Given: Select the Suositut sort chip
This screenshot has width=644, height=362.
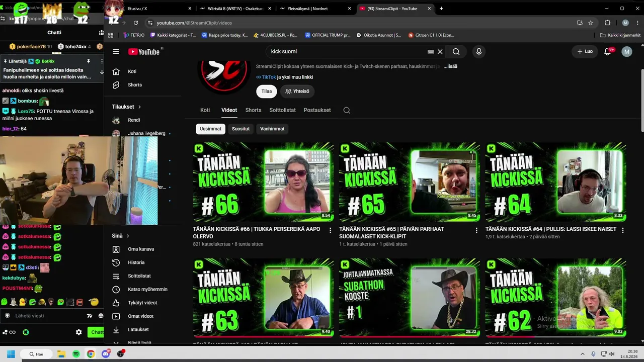Looking at the screenshot, I should (240, 129).
